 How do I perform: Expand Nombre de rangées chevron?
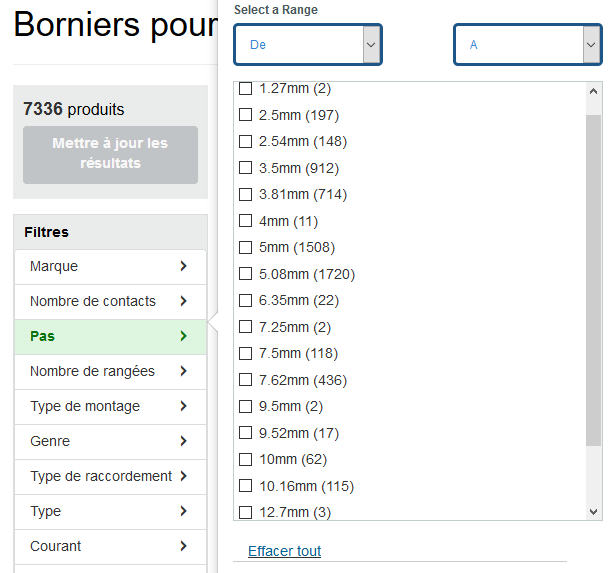tap(183, 371)
